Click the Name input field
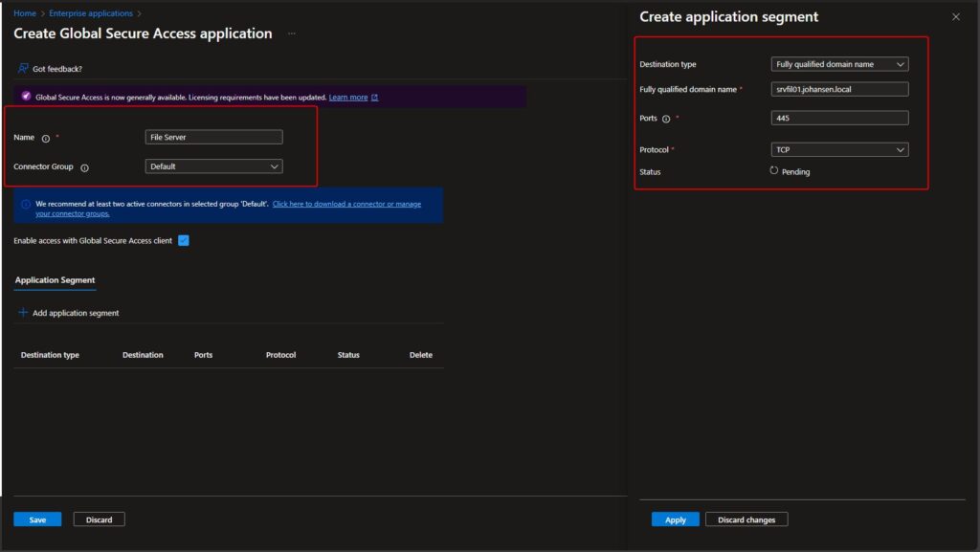 point(213,138)
